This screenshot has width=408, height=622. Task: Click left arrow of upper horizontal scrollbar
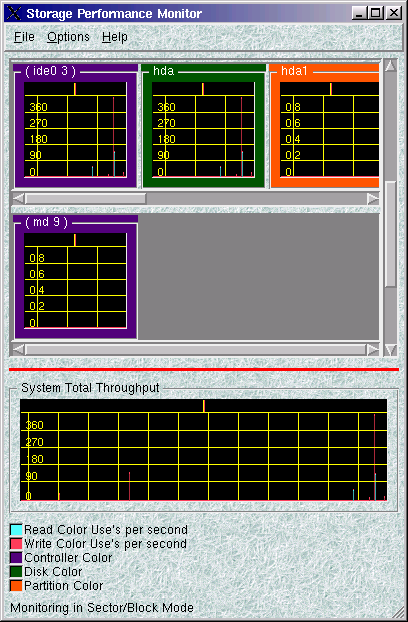19,199
